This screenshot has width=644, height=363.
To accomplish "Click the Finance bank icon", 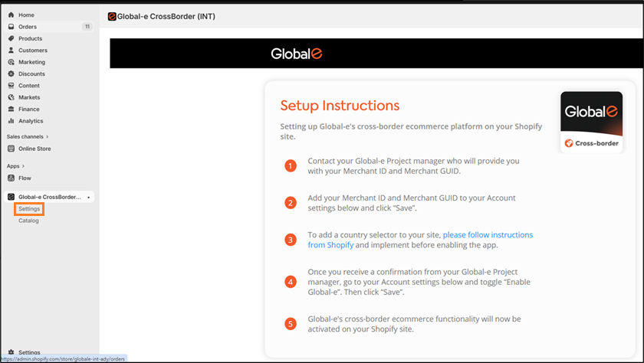I will coord(11,110).
